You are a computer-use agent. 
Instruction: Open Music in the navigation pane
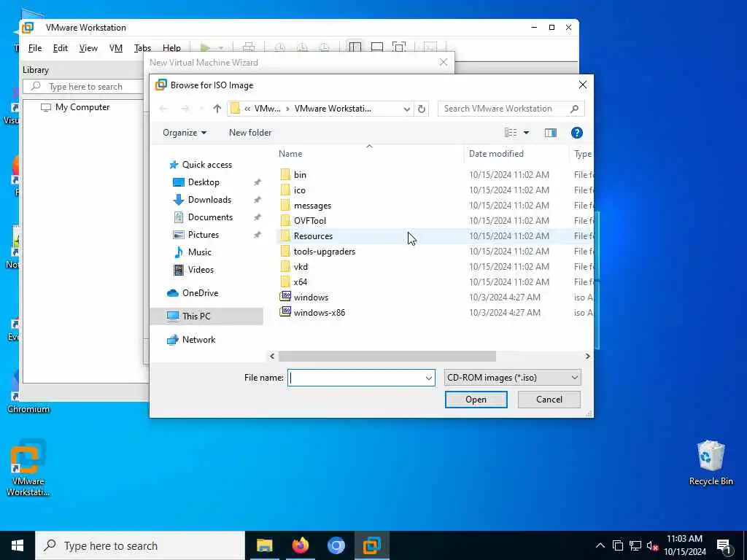tap(200, 252)
